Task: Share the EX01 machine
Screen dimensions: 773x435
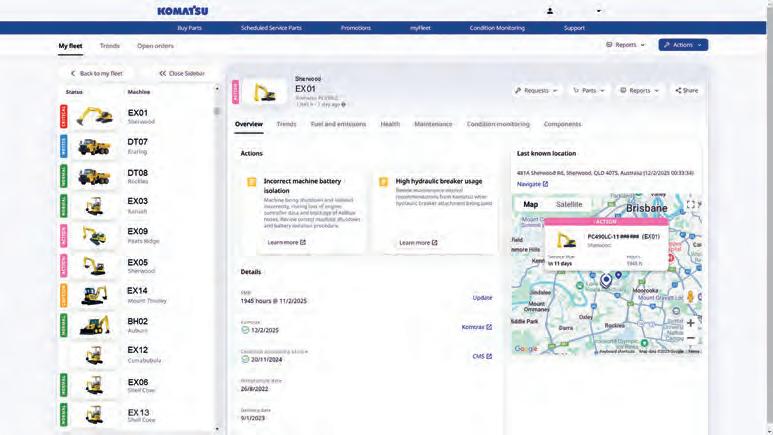Action: click(x=687, y=91)
